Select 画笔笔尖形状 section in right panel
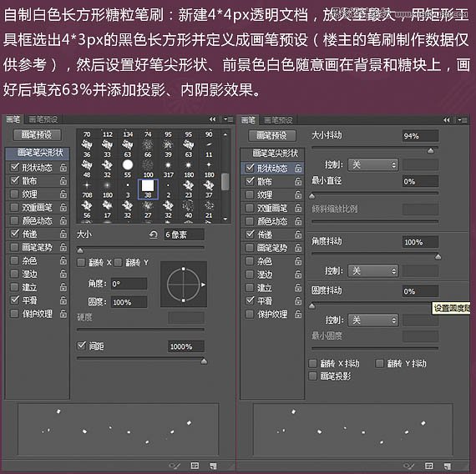 pyautogui.click(x=272, y=154)
